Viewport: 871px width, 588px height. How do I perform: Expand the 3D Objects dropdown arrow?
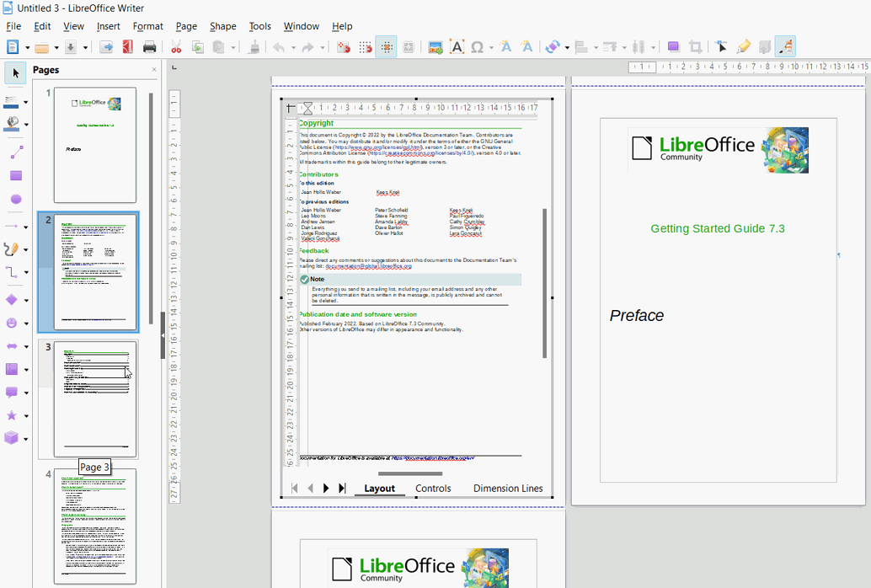click(x=25, y=439)
